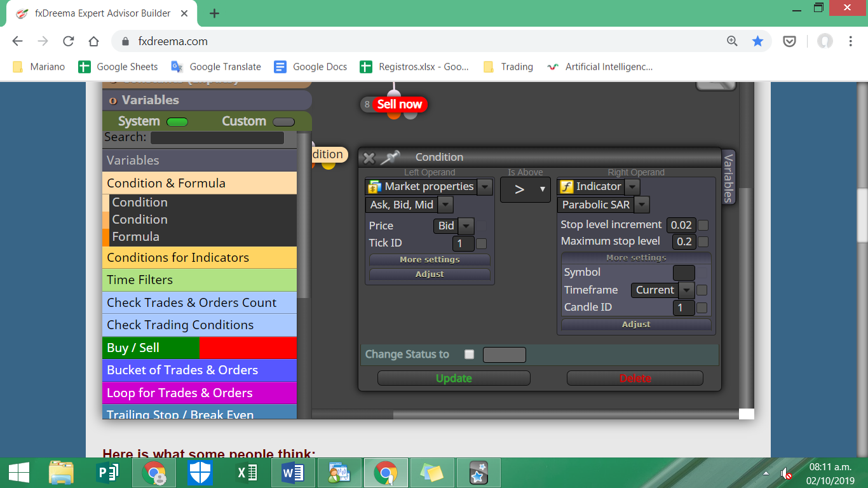Open Excel from the taskbar
Screen dimensions: 868x488
coord(246,473)
